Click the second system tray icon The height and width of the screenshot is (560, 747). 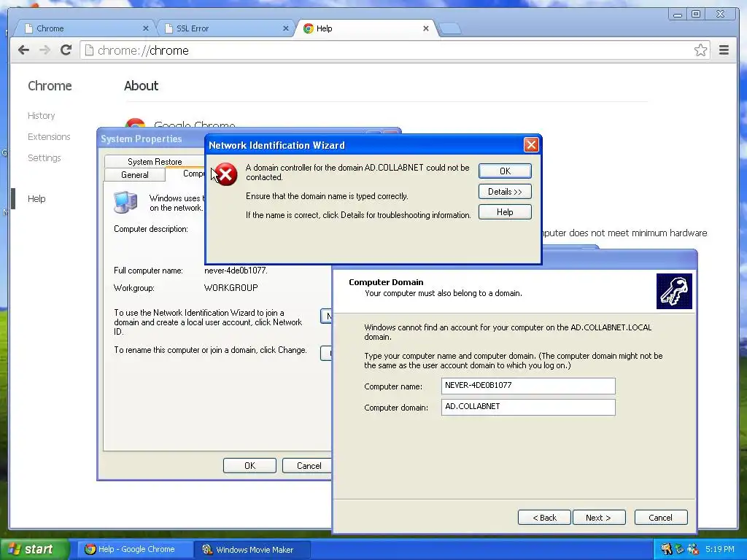(x=680, y=549)
